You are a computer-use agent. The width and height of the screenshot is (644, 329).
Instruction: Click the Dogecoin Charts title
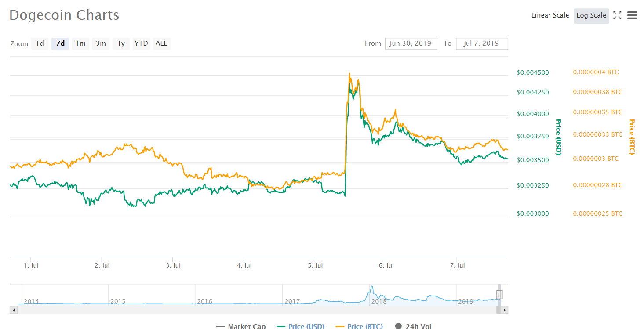point(64,15)
